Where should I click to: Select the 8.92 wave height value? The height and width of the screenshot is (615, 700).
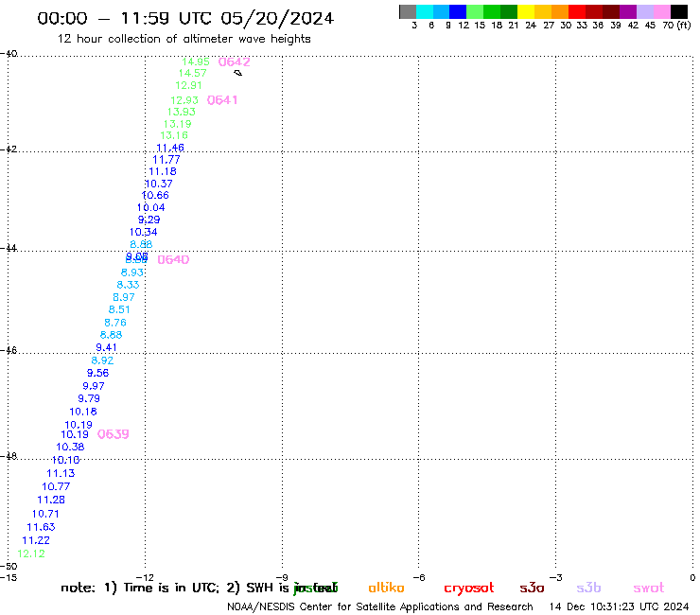pos(102,360)
